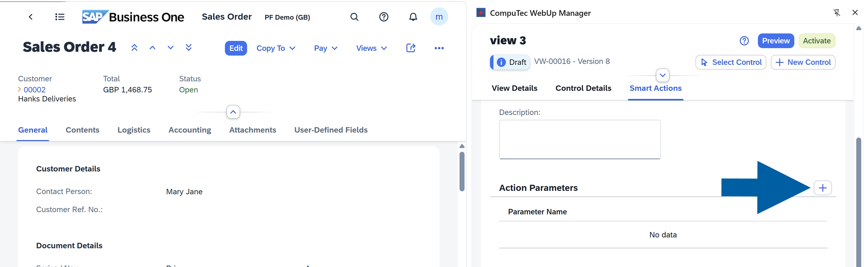This screenshot has height=267, width=868.
Task: Open the Views dropdown
Action: [x=371, y=48]
